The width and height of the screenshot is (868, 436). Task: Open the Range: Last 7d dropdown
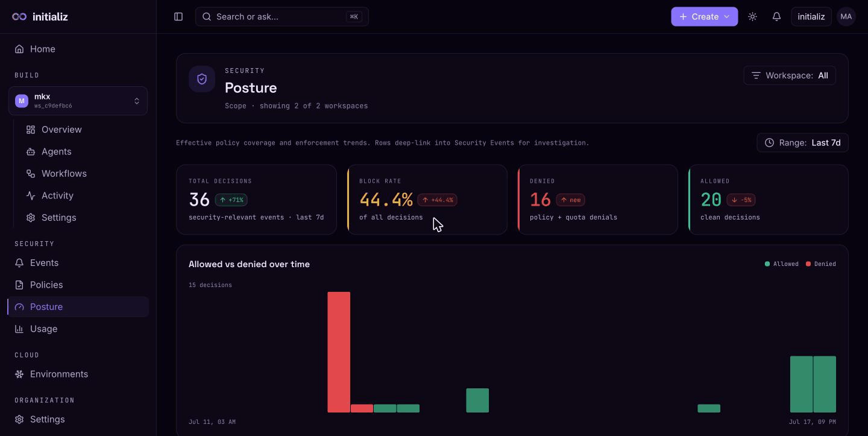tap(802, 143)
